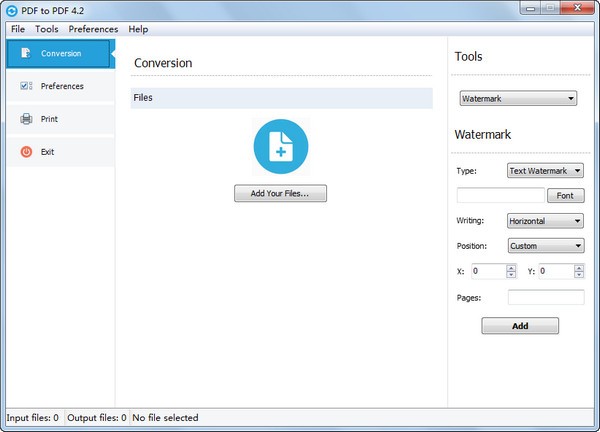Open the Position Custom dropdown

tap(545, 246)
